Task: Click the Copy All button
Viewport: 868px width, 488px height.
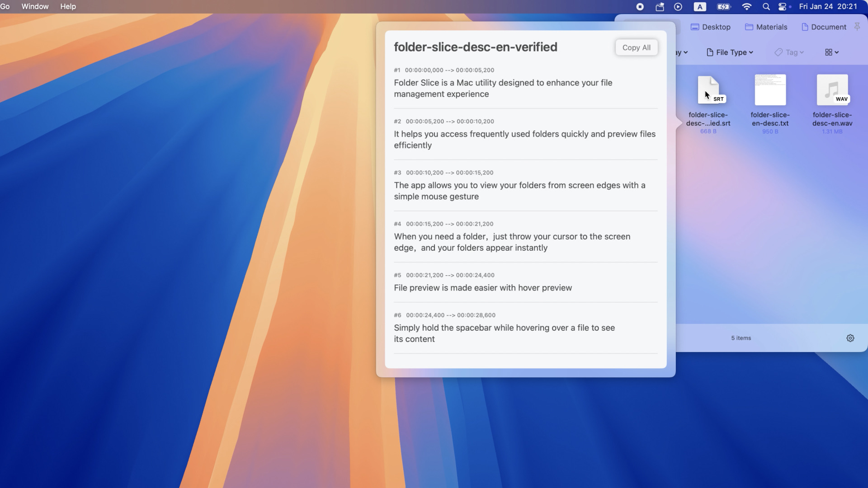Action: coord(636,47)
